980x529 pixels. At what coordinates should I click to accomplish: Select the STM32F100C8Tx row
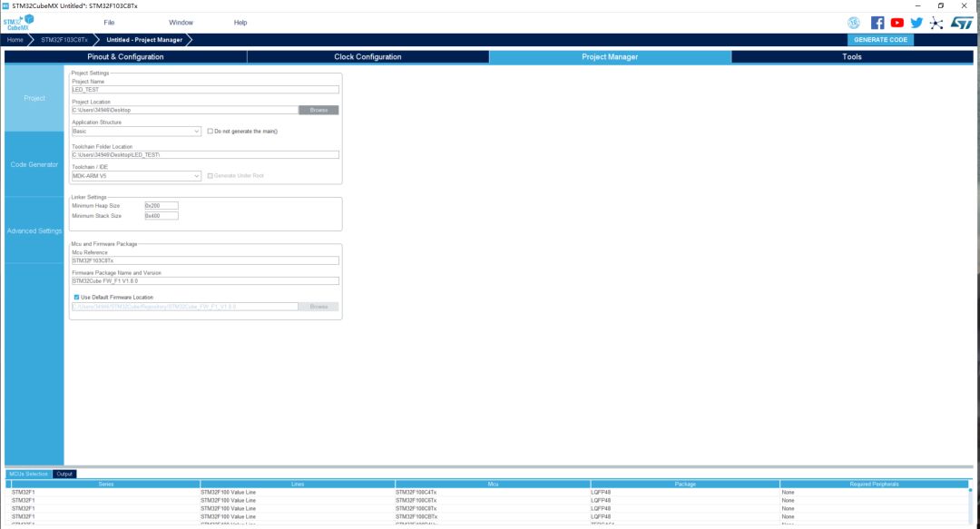coord(487,509)
